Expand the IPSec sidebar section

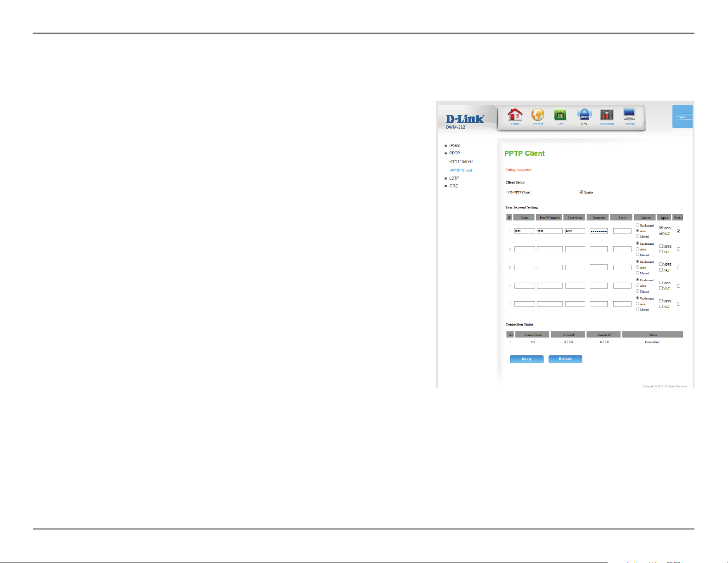point(454,145)
